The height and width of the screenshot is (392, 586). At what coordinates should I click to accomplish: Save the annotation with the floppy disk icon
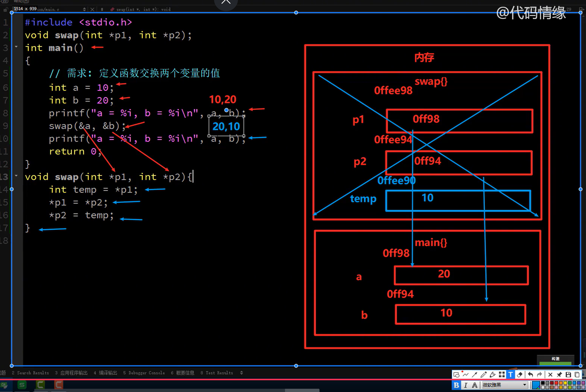coord(568,374)
